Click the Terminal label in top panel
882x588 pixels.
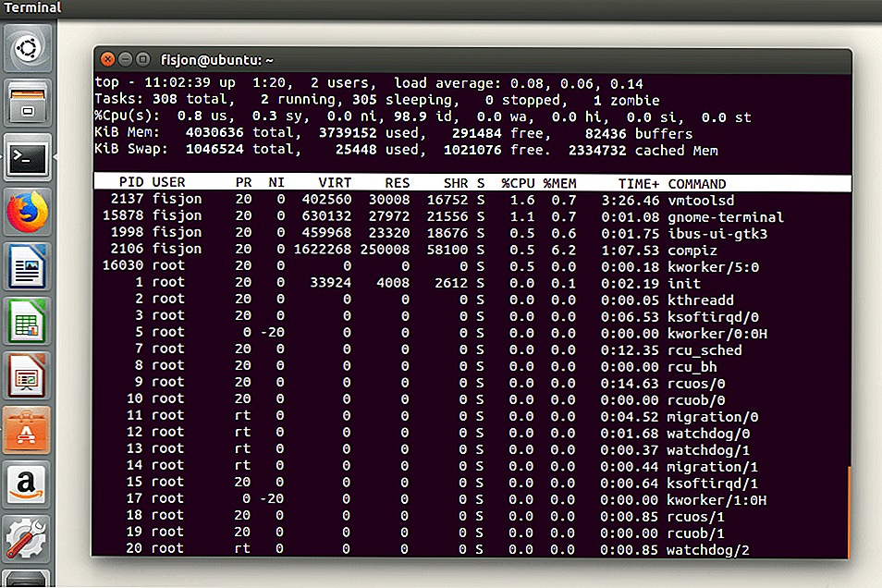[x=32, y=7]
